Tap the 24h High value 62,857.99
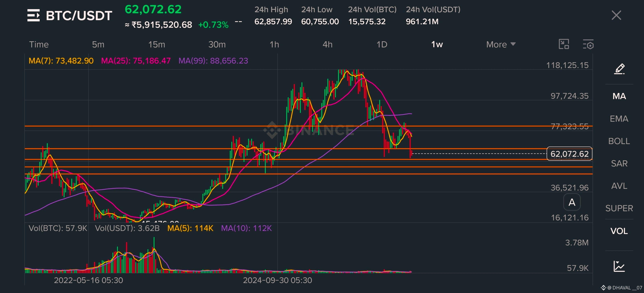Viewport: 644px width, 293px height. point(273,22)
